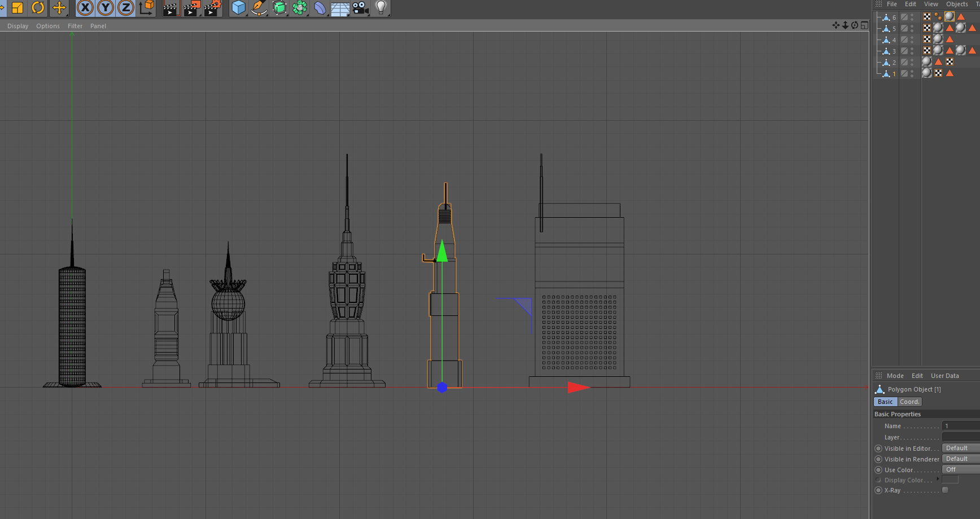Toggle visibility dots for object 1
Screen dimensions: 980x519
(912, 74)
